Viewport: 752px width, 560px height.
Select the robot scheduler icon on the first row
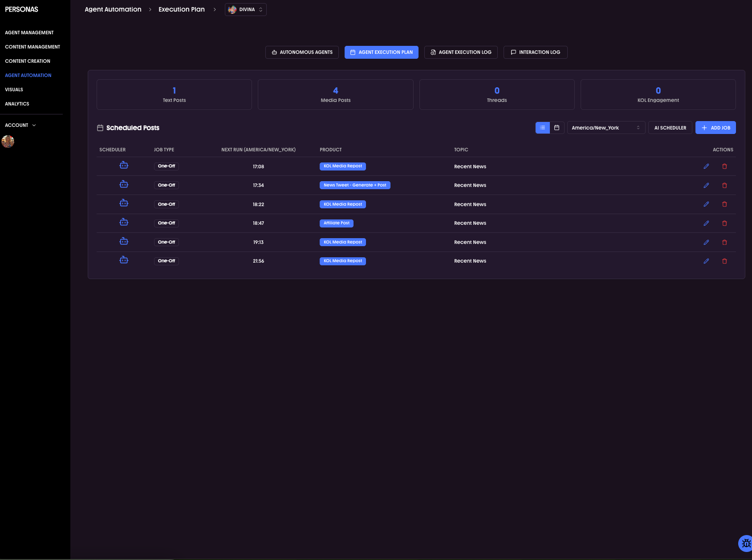123,165
